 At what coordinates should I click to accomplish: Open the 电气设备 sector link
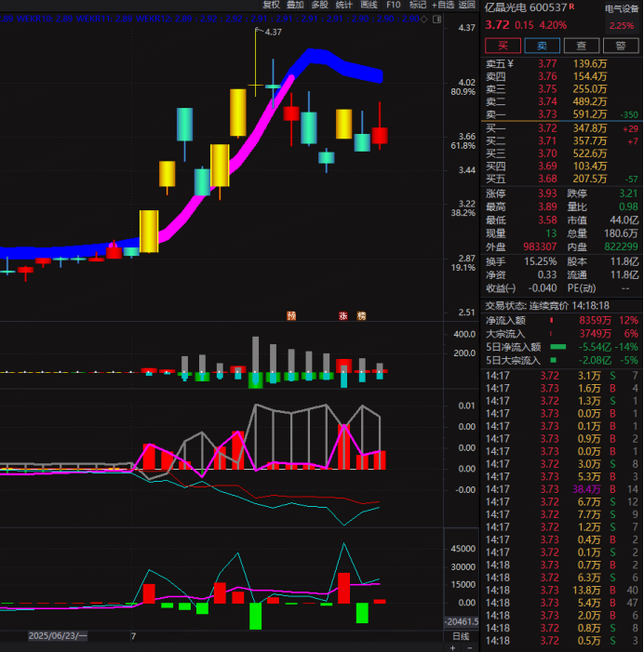click(622, 8)
